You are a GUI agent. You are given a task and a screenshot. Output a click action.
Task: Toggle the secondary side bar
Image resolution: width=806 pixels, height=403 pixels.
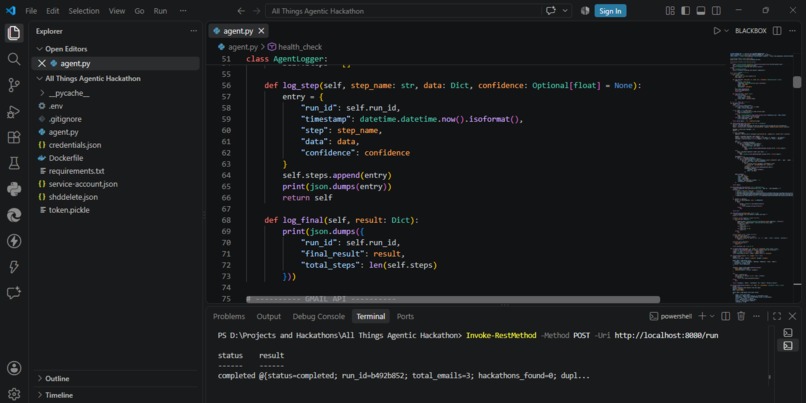[x=716, y=11]
